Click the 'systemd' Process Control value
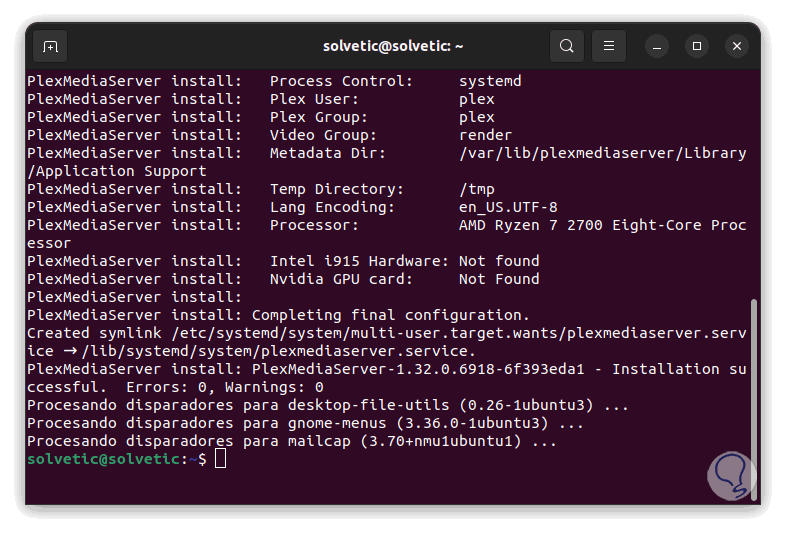 pyautogui.click(x=490, y=81)
